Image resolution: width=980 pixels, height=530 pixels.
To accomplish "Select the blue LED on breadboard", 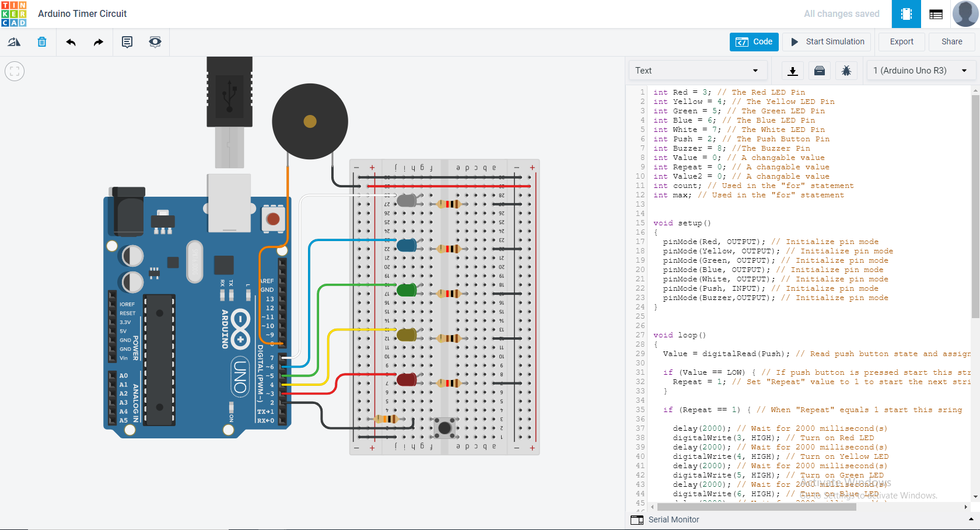I will tap(407, 245).
